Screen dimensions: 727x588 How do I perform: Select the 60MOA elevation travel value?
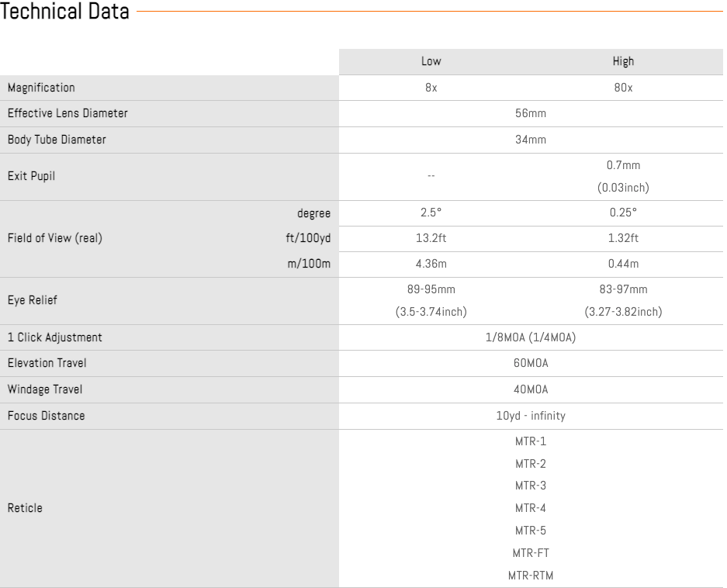531,364
